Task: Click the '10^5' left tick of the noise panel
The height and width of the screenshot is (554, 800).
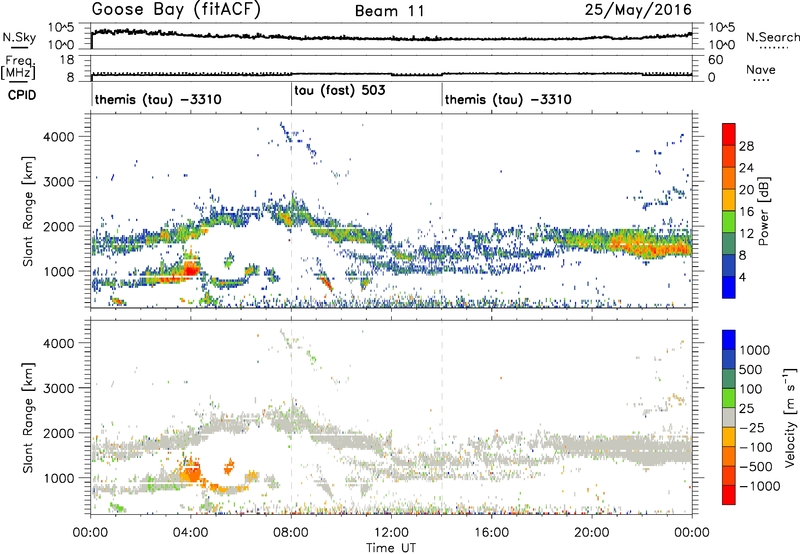Action: (x=61, y=28)
